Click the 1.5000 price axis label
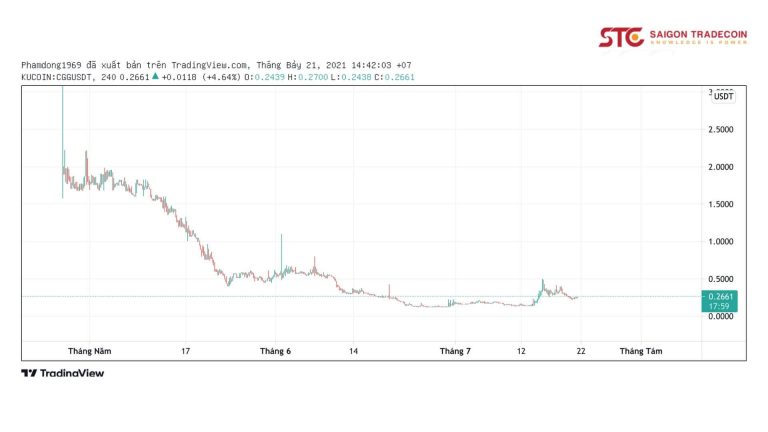The height and width of the screenshot is (432, 768). pyautogui.click(x=722, y=204)
